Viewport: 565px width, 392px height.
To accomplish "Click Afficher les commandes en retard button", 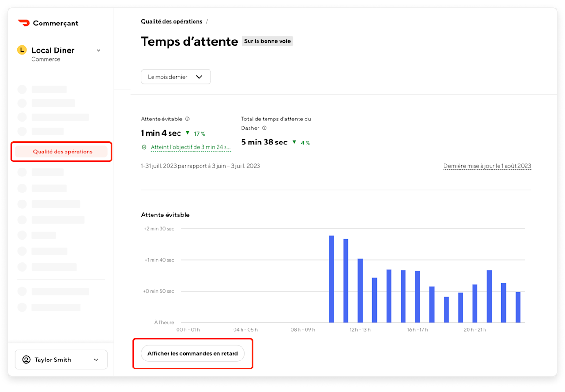I will pos(193,353).
